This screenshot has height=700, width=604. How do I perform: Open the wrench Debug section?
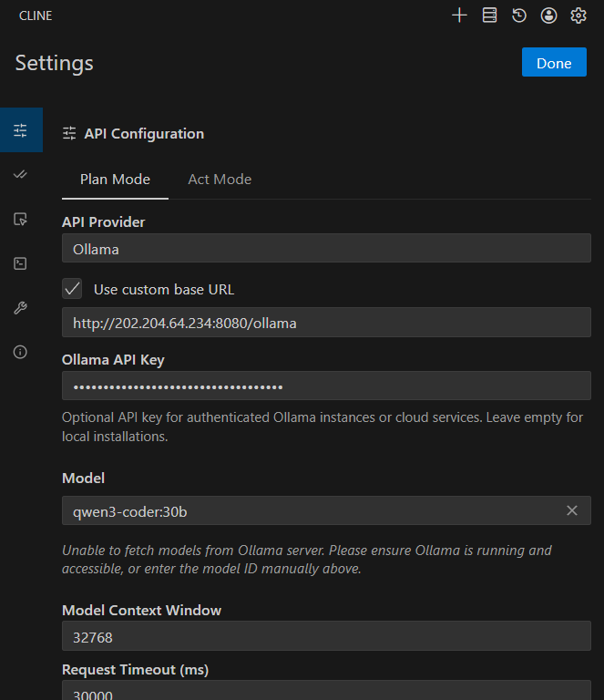(20, 308)
